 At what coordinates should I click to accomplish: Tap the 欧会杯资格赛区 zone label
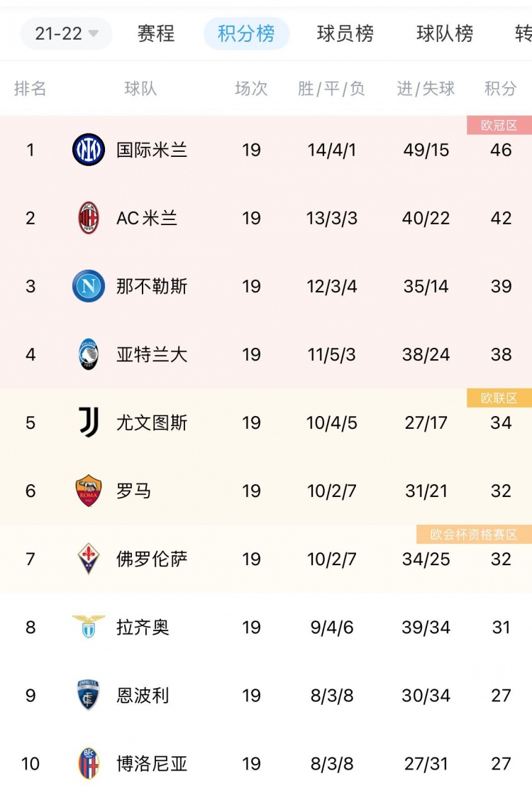[x=475, y=535]
